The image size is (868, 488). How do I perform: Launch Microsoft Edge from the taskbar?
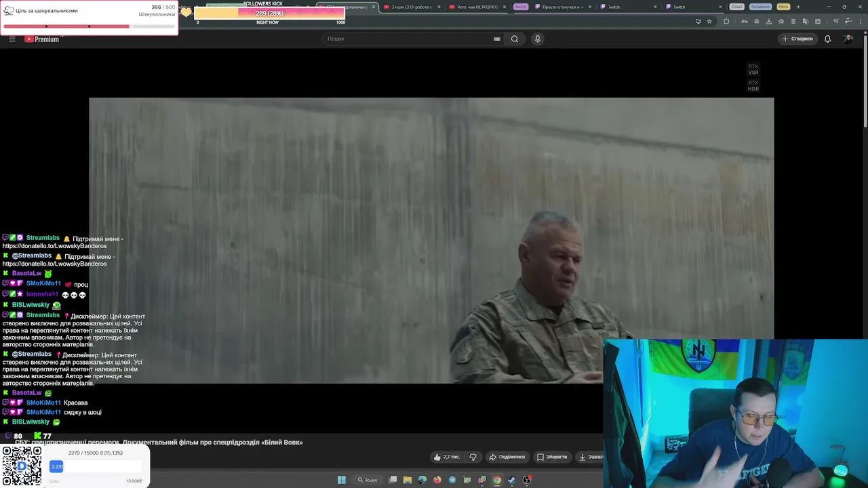pos(422,480)
